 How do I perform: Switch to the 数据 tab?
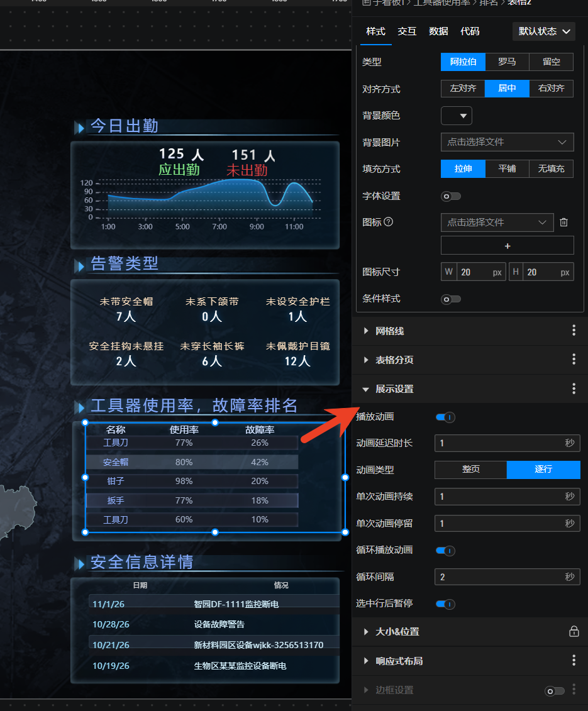tap(438, 31)
